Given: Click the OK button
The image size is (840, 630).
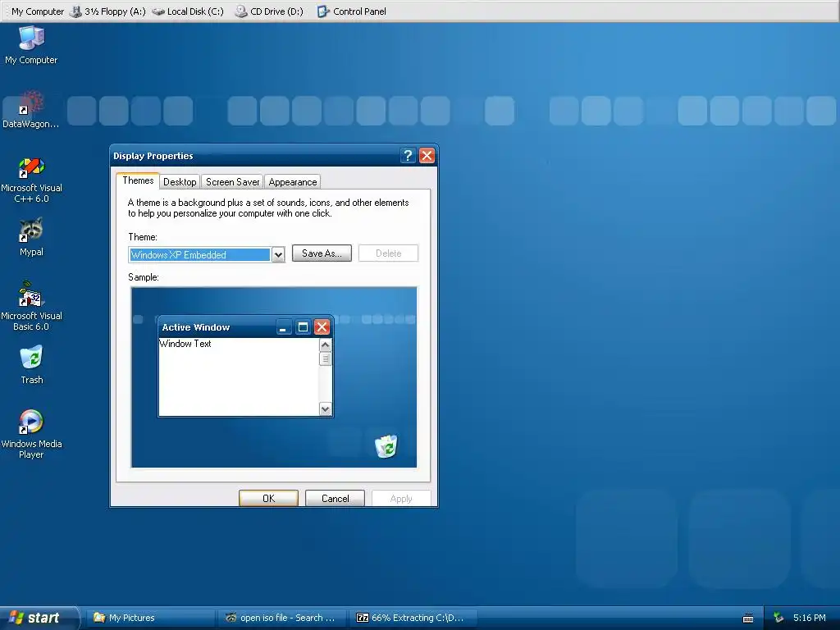Looking at the screenshot, I should 268,498.
